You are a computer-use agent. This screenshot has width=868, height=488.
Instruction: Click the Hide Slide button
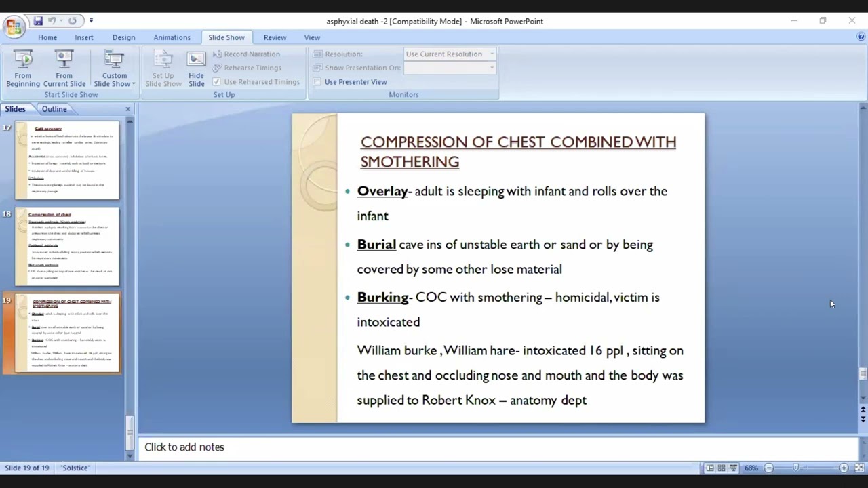197,68
